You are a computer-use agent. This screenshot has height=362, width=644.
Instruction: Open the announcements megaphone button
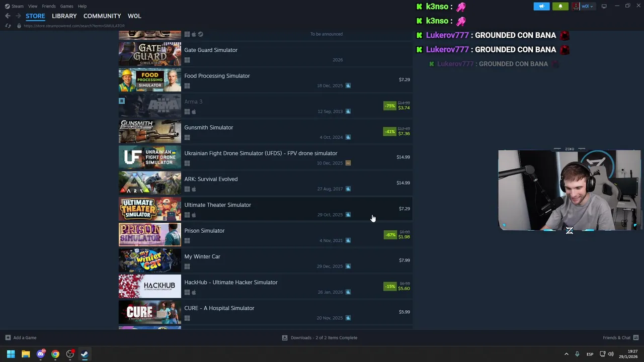(x=541, y=6)
